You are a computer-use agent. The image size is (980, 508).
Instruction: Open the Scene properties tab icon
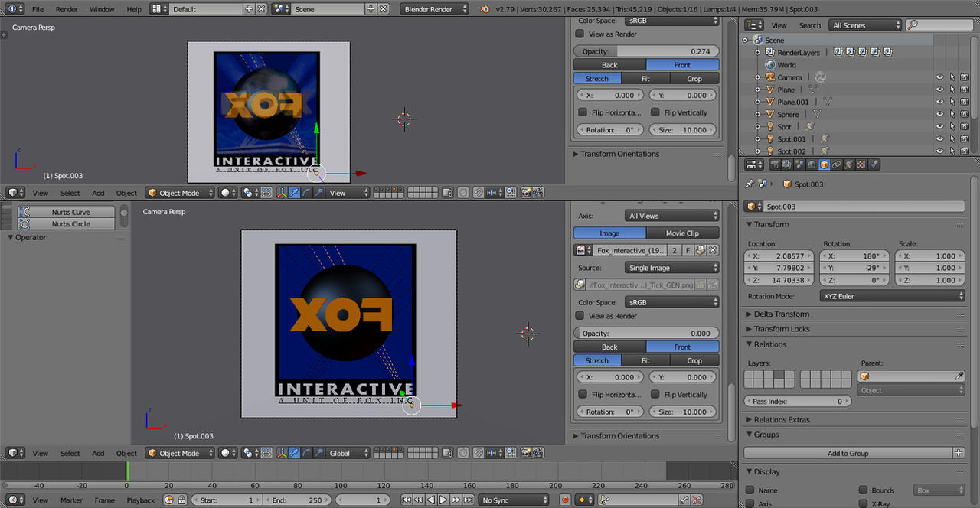(799, 164)
